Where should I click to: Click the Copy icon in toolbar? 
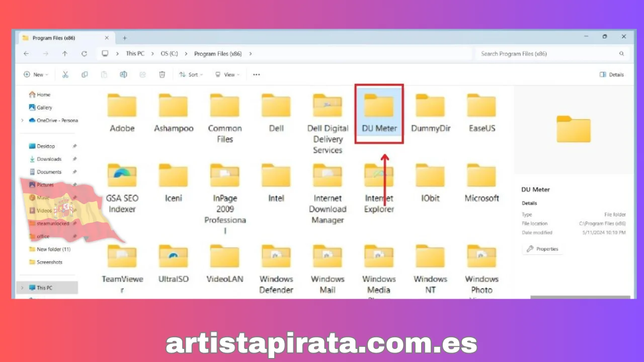pos(85,74)
